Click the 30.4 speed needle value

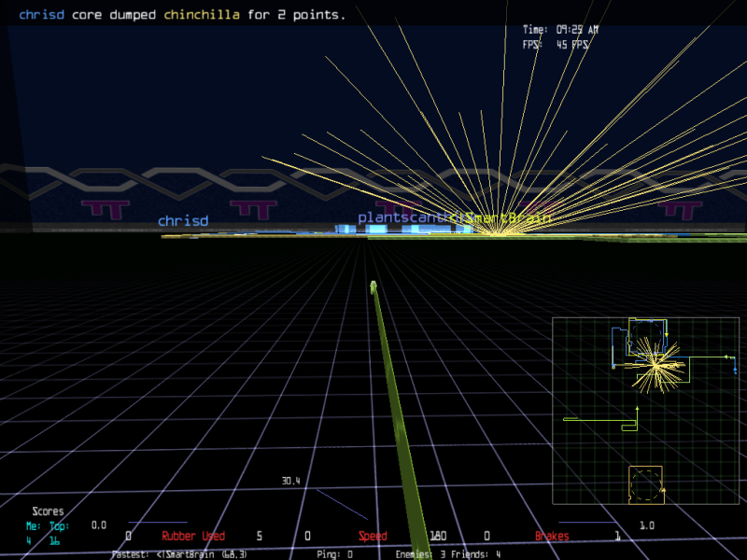coord(290,482)
